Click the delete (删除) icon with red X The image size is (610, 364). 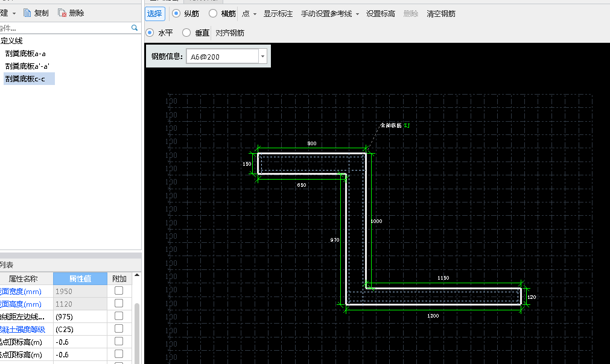pyautogui.click(x=62, y=13)
